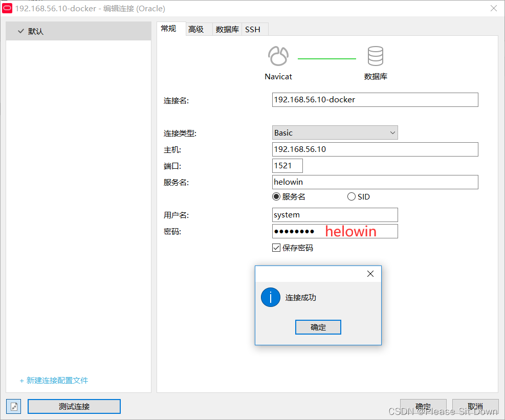Close the 连接成功 message popup
This screenshot has height=420, width=505.
[x=370, y=274]
